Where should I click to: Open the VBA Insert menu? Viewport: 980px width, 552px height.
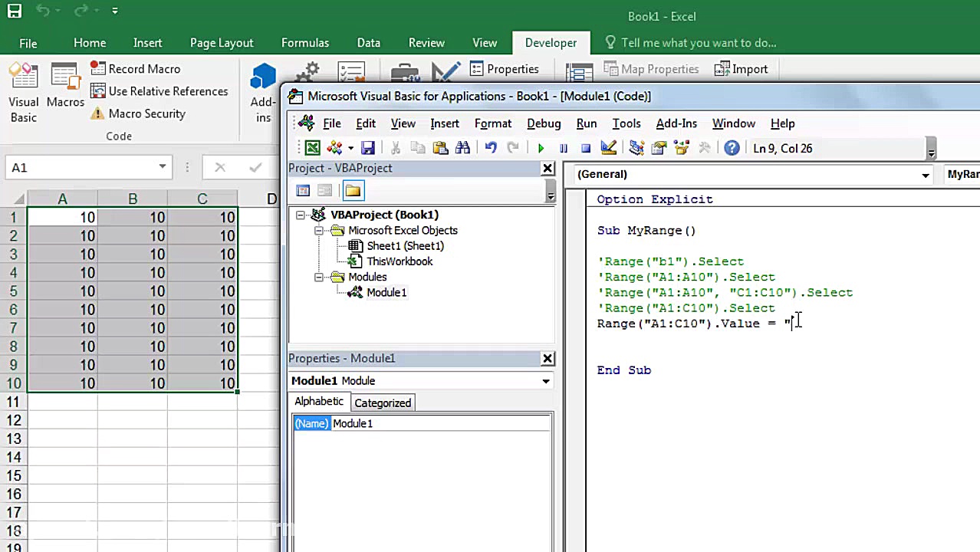click(445, 123)
